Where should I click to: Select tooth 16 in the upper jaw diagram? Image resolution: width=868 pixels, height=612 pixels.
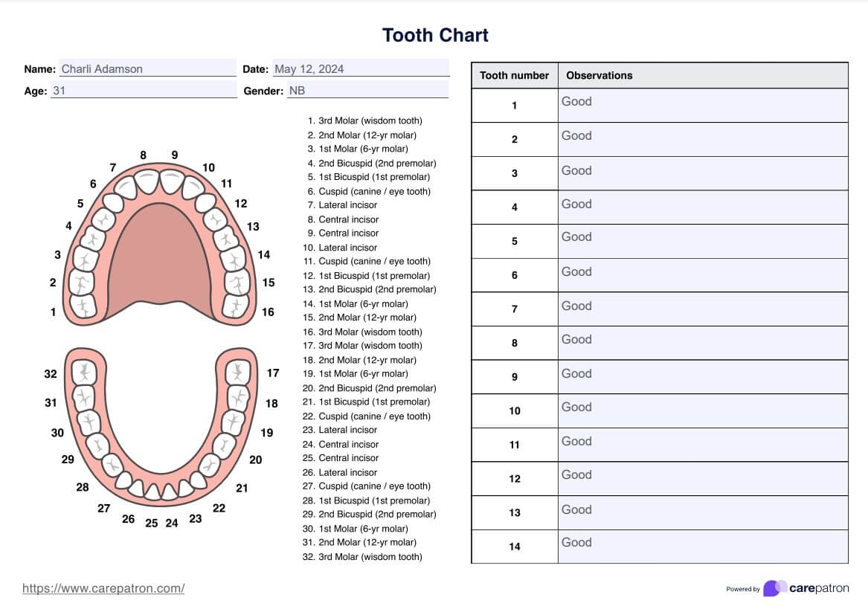coord(237,305)
